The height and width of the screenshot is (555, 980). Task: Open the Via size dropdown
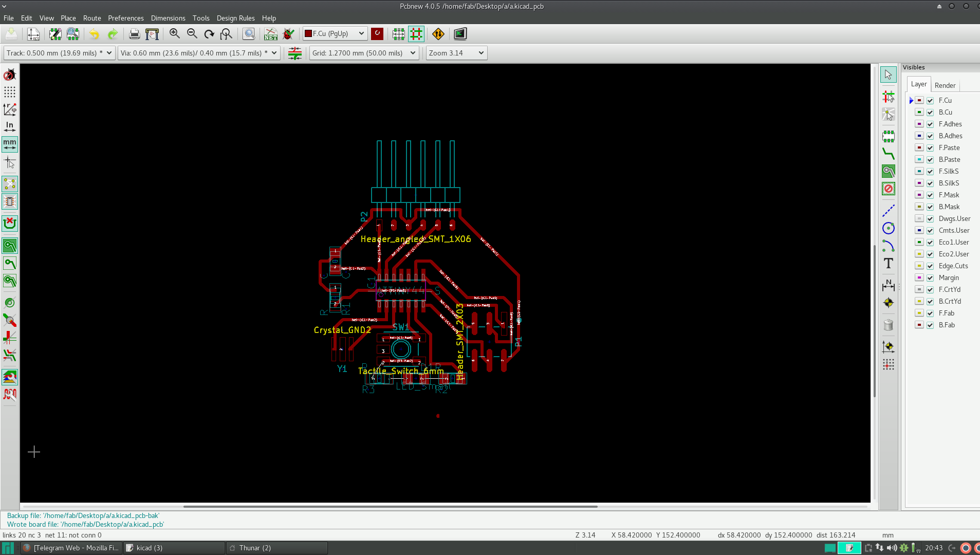click(199, 53)
